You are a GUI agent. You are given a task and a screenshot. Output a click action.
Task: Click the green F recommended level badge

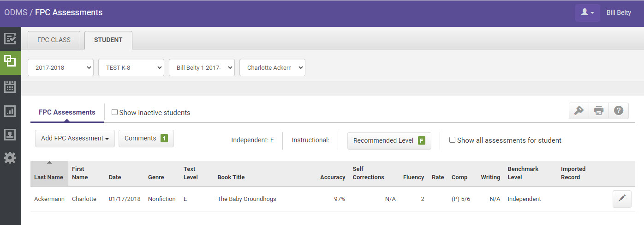tap(421, 140)
